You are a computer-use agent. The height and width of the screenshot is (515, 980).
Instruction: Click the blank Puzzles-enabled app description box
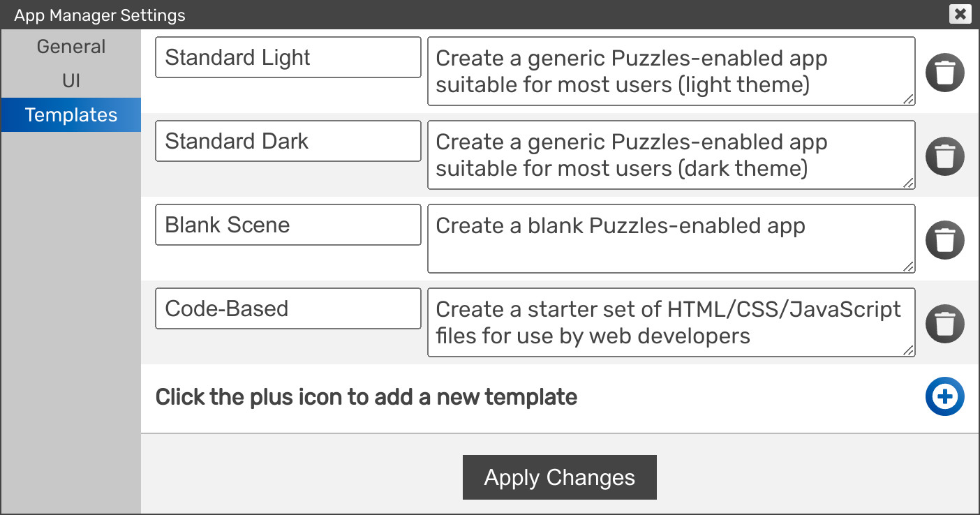tap(671, 239)
